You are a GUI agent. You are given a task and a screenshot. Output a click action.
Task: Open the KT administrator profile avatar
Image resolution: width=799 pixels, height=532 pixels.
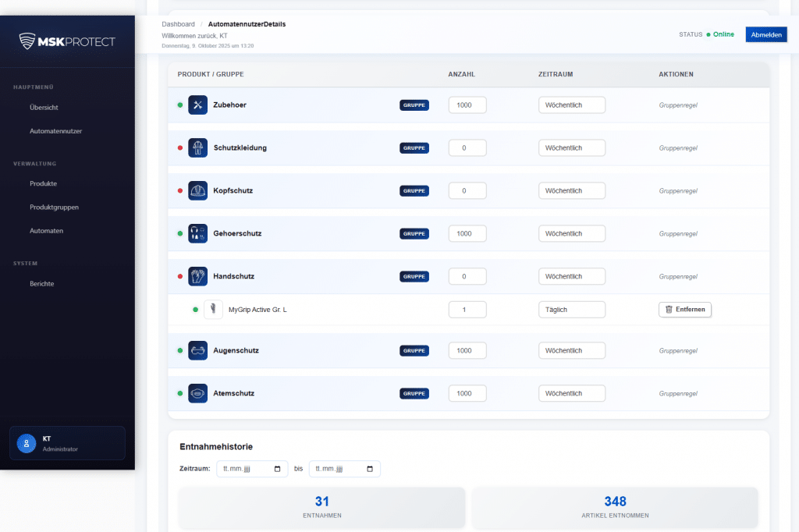point(26,442)
